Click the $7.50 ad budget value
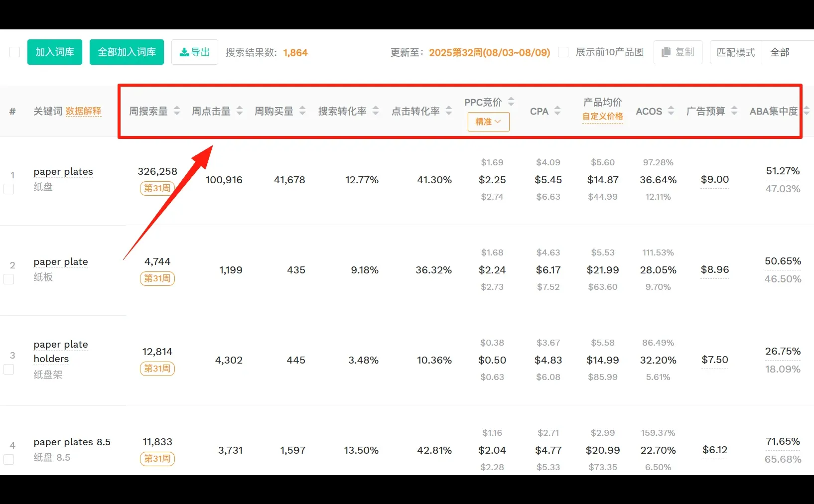The image size is (814, 504). pyautogui.click(x=715, y=360)
